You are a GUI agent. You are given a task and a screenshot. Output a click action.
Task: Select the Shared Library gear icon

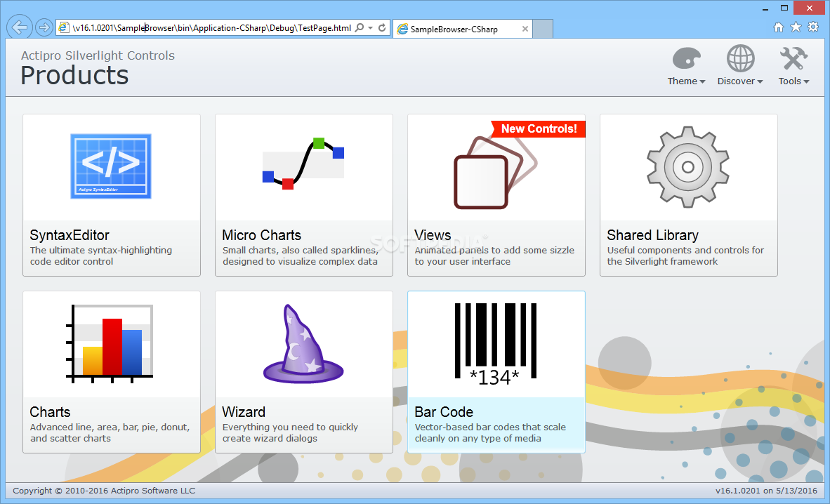click(688, 167)
